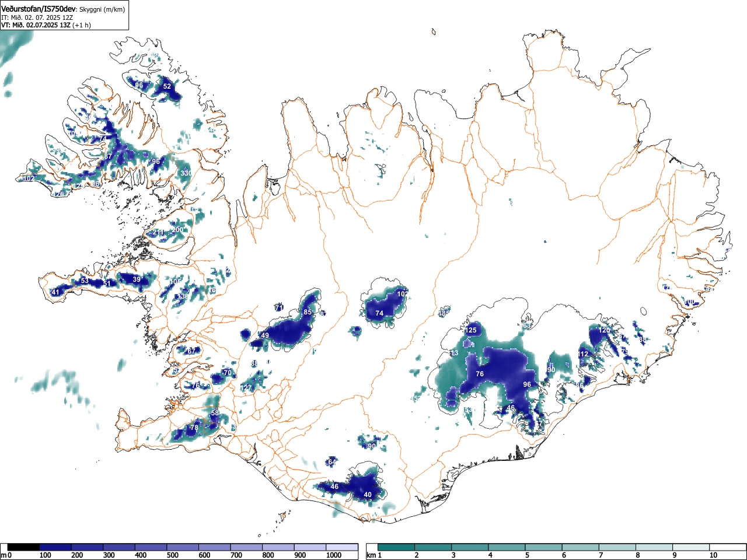Click the 'm' unit label in the legend

tap(4, 555)
